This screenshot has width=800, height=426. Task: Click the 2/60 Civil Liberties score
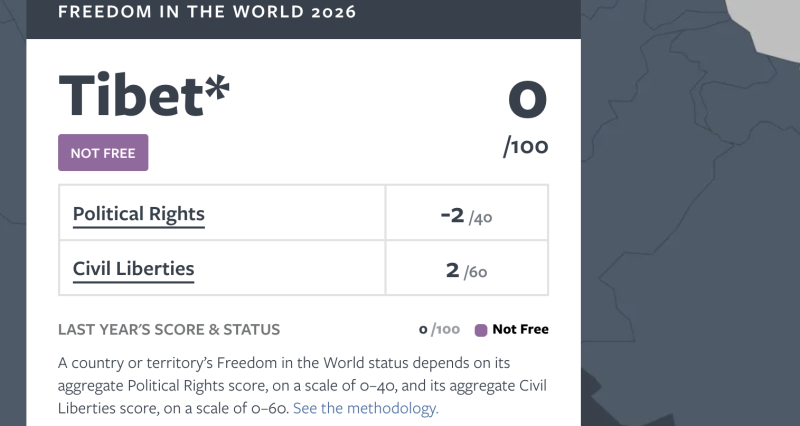click(466, 269)
